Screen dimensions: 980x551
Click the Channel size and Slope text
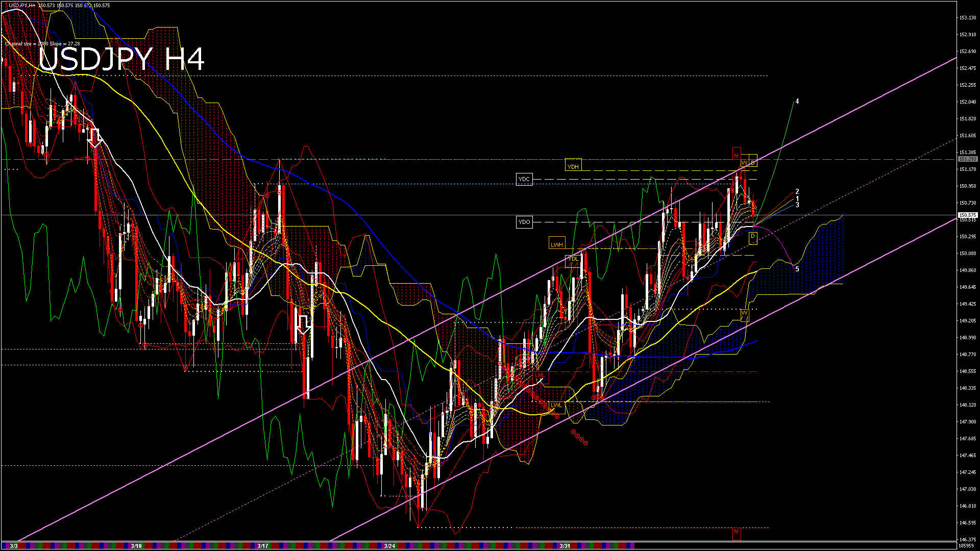(42, 44)
